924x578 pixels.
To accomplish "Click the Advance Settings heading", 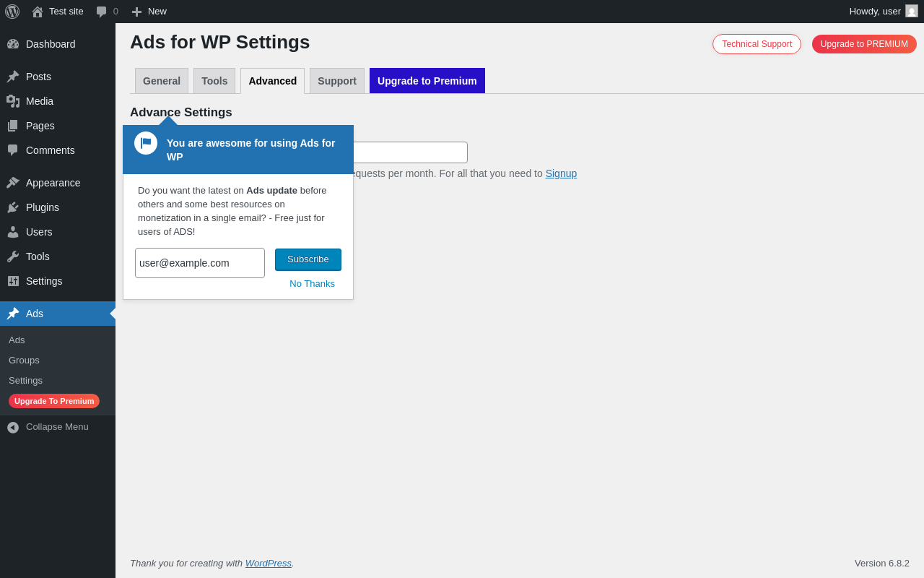I will pyautogui.click(x=181, y=113).
